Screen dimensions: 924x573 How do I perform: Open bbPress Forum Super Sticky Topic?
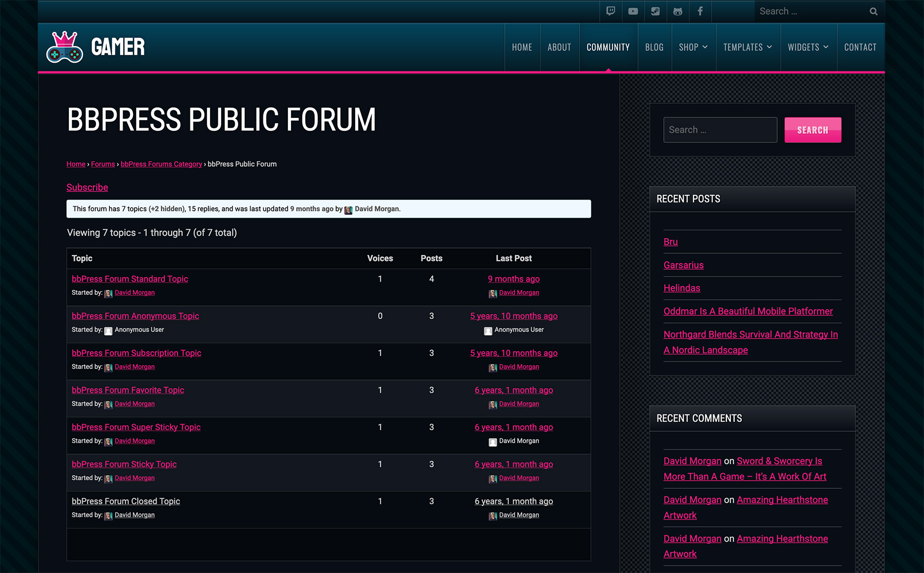136,427
